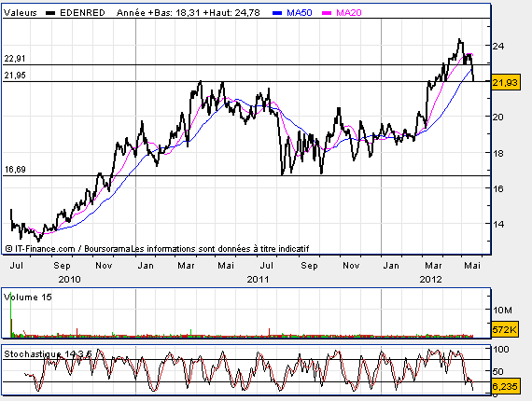
Task: Click the 21,95 horizontal level label
Action: click(x=15, y=76)
